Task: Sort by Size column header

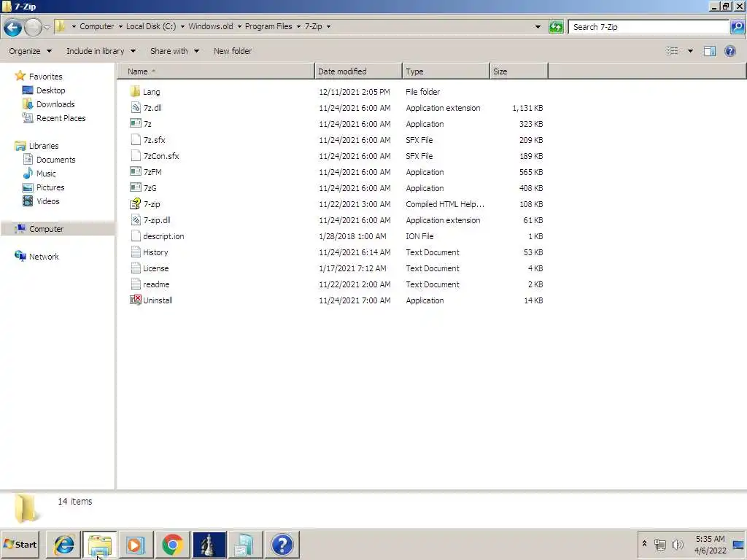Action: click(519, 71)
